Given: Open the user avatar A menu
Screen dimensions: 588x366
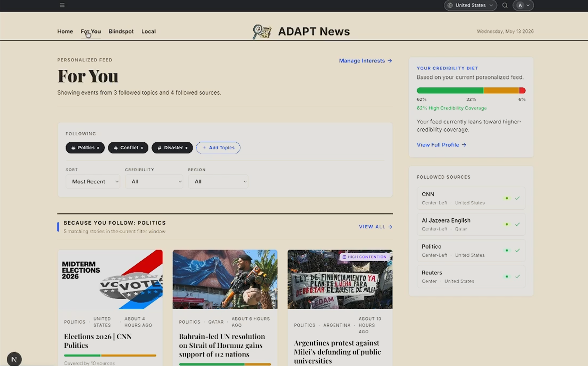Looking at the screenshot, I should point(523,5).
